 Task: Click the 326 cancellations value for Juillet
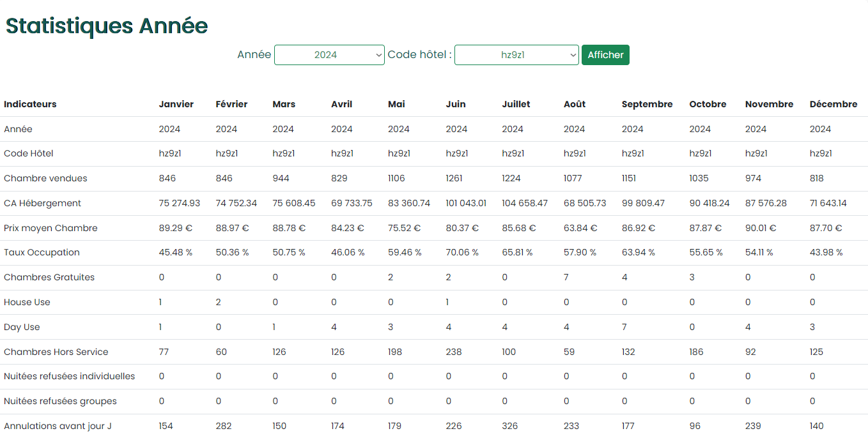[x=510, y=426]
